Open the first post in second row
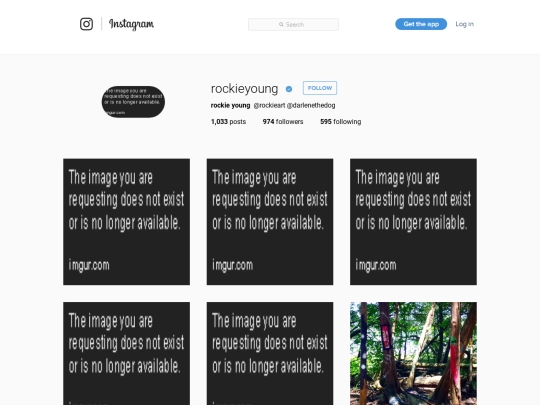540x405 pixels. coord(126,354)
